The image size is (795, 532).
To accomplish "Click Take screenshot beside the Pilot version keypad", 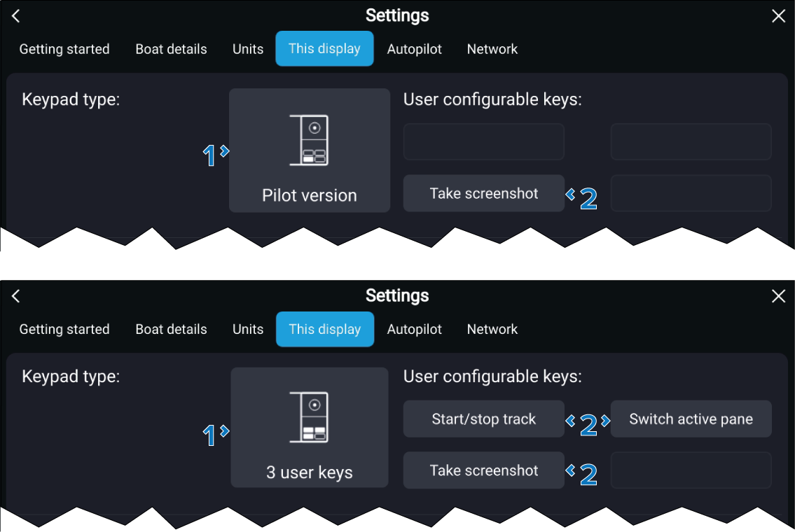I will coord(484,193).
